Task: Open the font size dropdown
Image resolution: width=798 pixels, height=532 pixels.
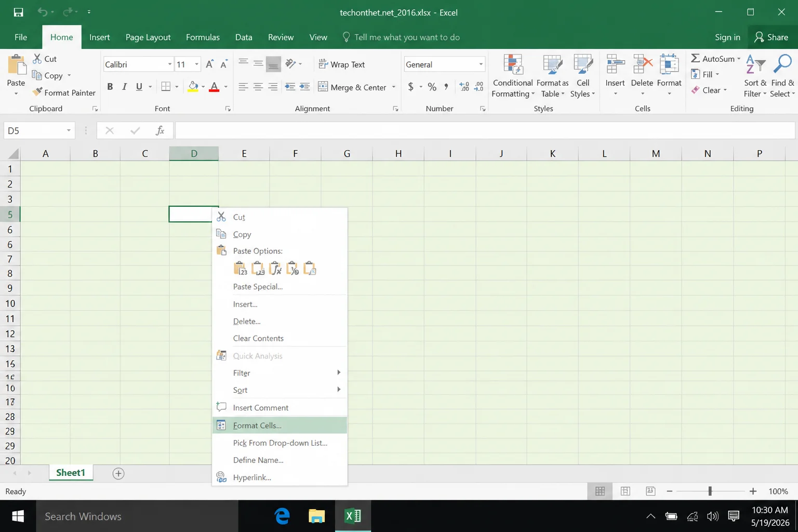Action: tap(196, 64)
